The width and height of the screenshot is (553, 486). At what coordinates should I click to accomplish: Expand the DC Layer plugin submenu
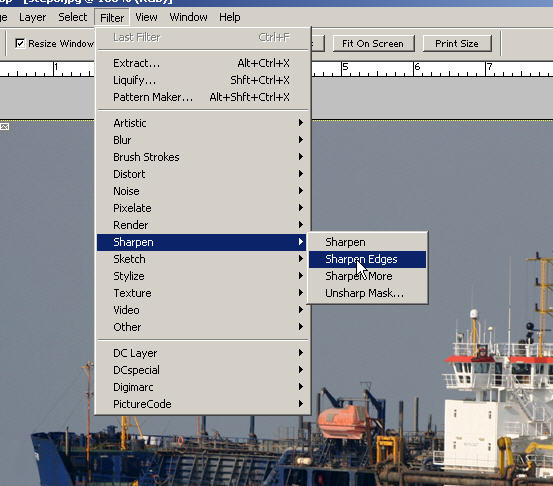[x=201, y=353]
